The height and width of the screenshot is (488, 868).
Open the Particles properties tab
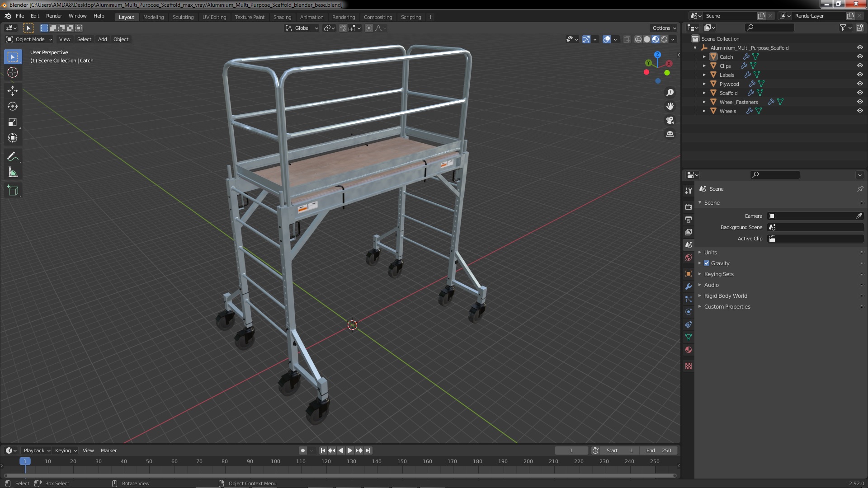[x=689, y=299]
